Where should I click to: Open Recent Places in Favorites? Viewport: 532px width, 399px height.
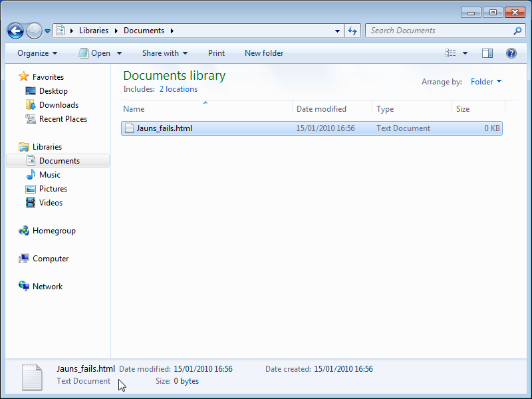point(63,119)
